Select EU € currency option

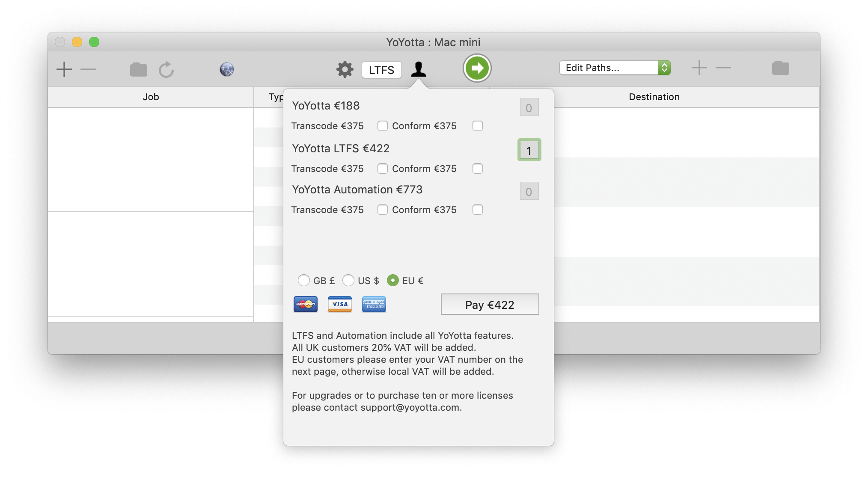pos(393,280)
